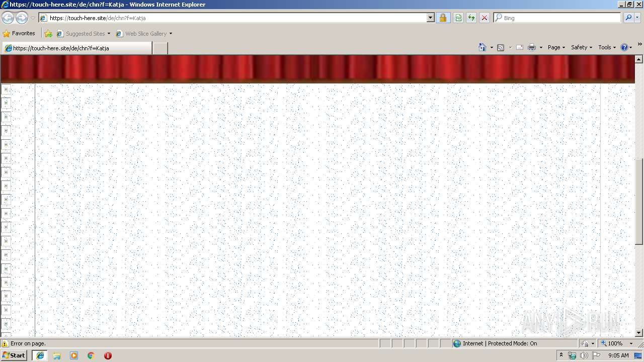
Task: Show more command bar items chevron
Action: coord(639,45)
